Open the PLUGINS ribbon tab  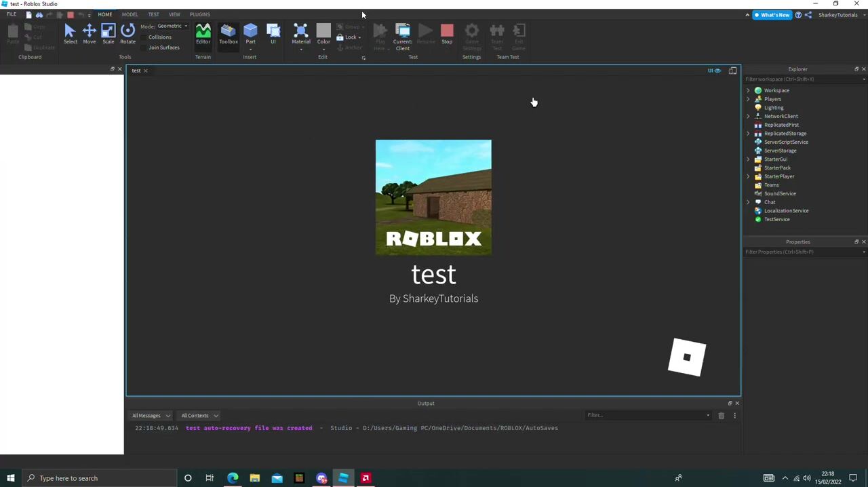pyautogui.click(x=199, y=14)
